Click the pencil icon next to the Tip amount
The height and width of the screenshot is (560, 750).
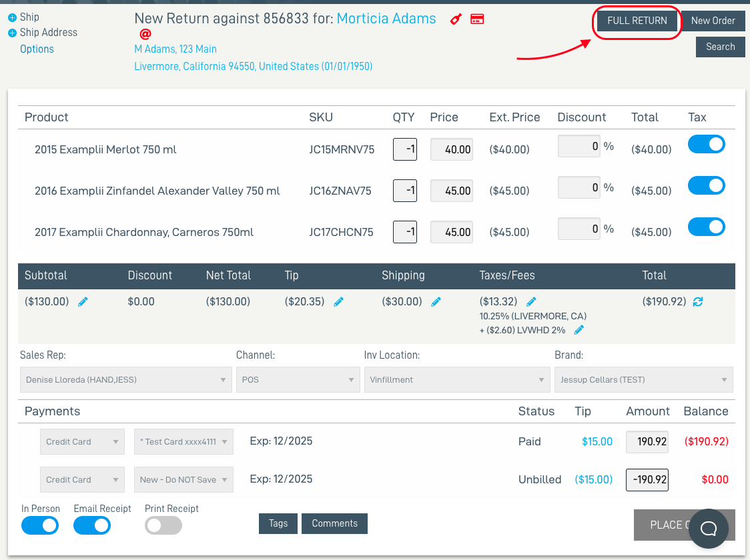(x=338, y=301)
